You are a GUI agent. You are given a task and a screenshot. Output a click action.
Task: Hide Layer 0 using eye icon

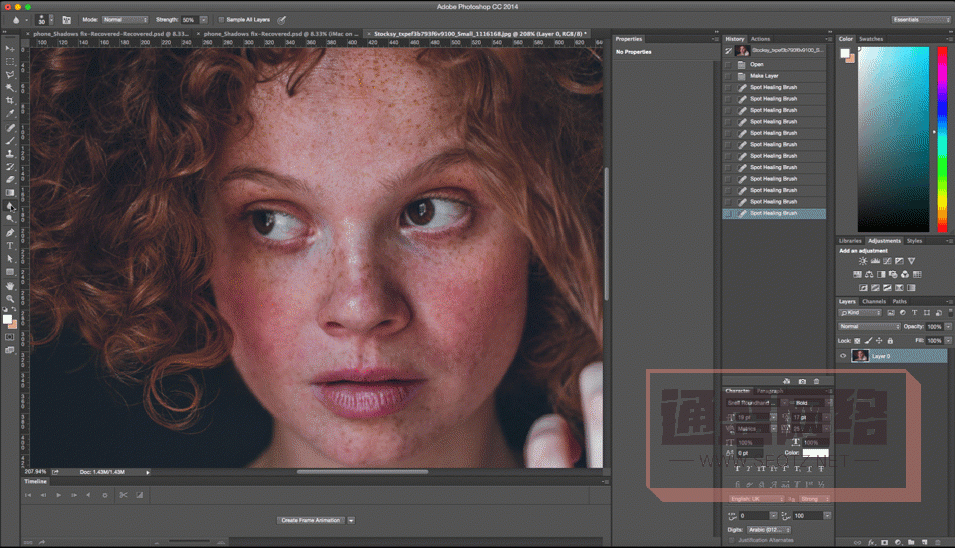pyautogui.click(x=843, y=356)
